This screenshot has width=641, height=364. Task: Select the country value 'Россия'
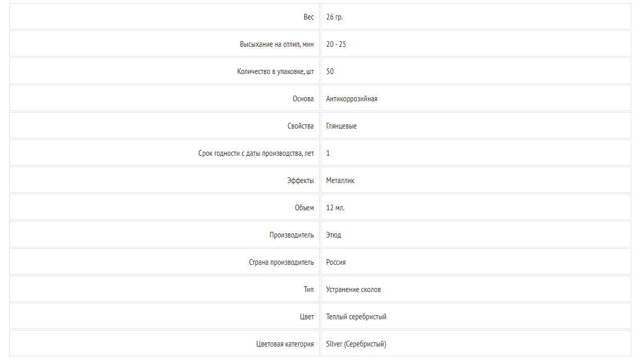[336, 262]
